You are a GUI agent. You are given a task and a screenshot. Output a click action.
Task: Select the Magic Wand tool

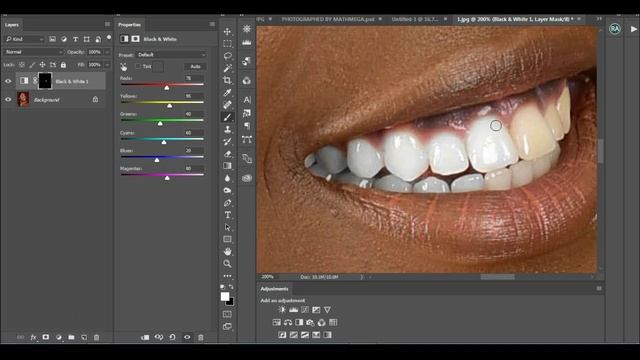(x=227, y=68)
